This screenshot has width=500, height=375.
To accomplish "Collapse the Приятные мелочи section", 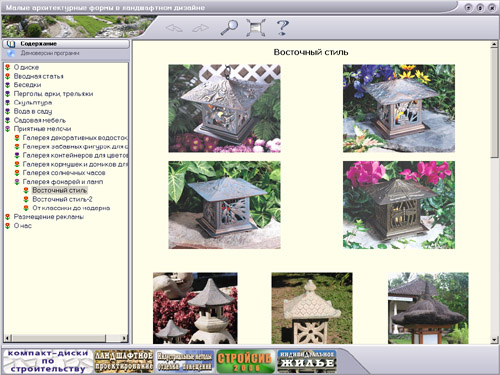I will click(x=42, y=129).
